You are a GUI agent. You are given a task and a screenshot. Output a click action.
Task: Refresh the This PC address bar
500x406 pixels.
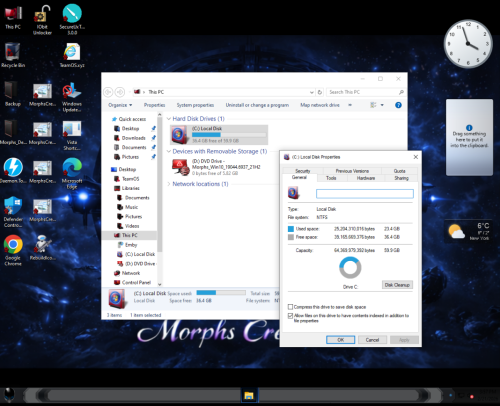tap(320, 92)
